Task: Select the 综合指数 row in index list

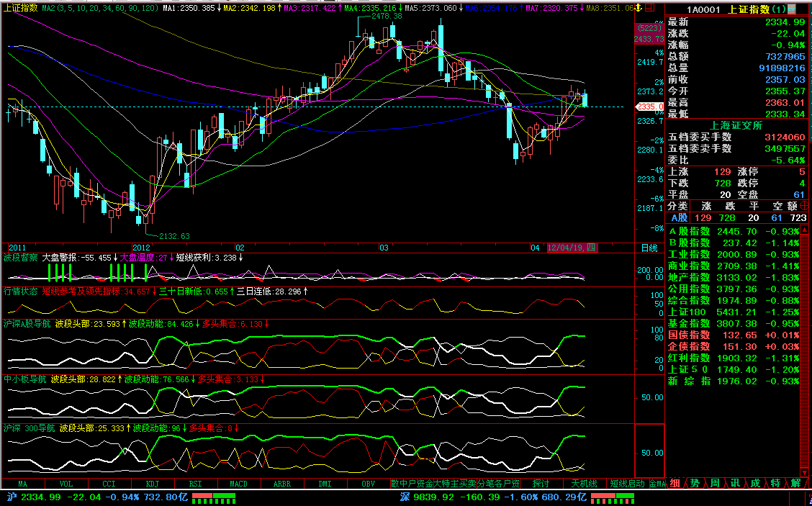Action: [x=734, y=300]
